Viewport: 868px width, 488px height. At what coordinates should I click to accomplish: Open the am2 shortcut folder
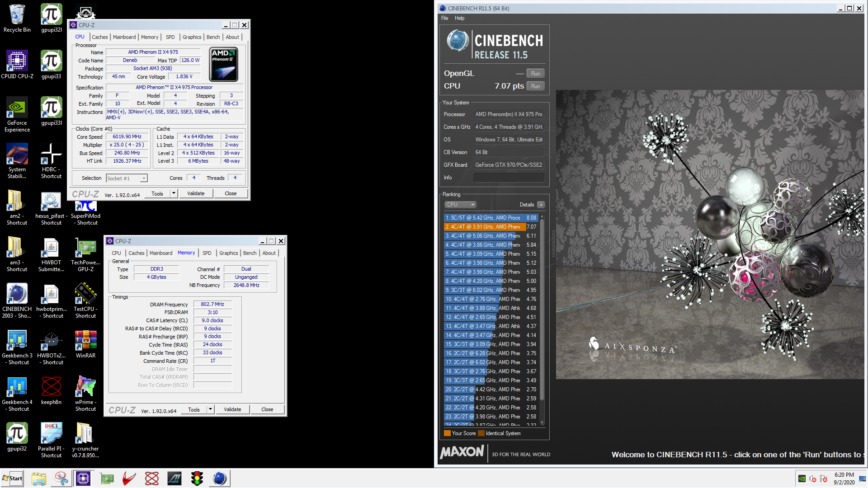(17, 207)
